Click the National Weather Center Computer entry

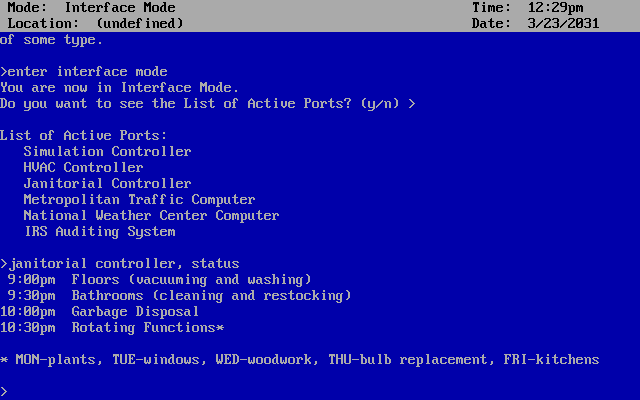151,216
